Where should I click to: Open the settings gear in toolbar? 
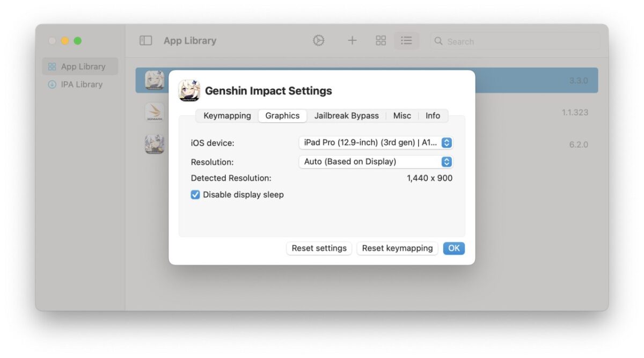pyautogui.click(x=319, y=41)
